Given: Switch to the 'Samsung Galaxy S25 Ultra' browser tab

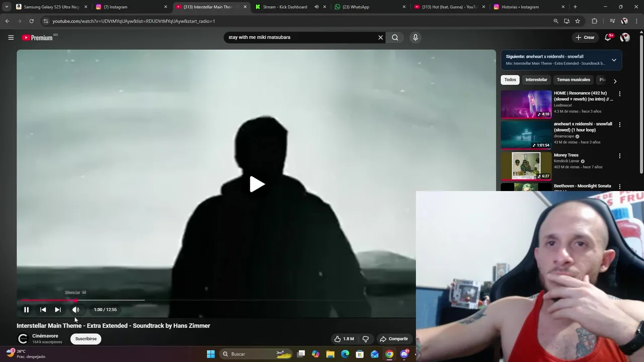Looking at the screenshot, I should (51, 7).
